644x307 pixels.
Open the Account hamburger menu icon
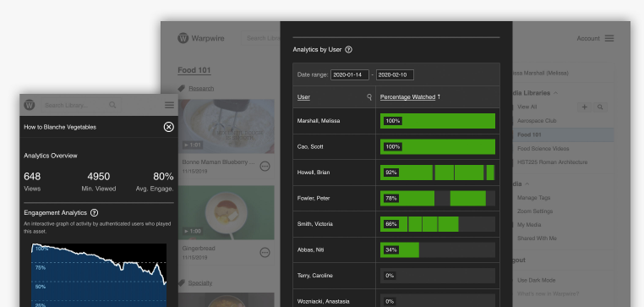[x=609, y=38]
